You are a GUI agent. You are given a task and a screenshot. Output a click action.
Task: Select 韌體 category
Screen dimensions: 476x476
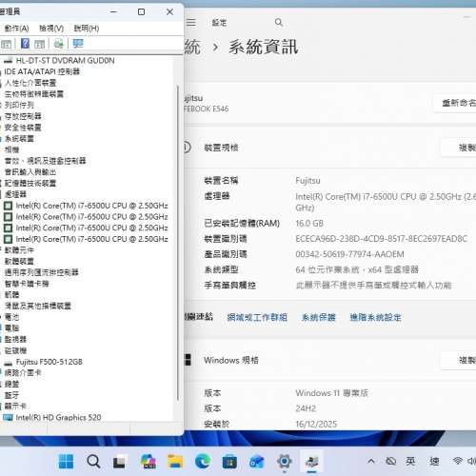11,294
